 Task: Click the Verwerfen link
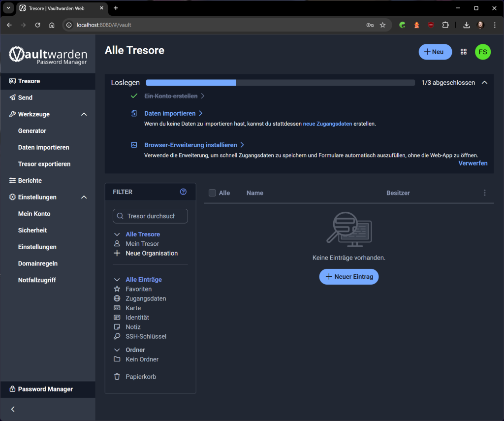click(472, 163)
